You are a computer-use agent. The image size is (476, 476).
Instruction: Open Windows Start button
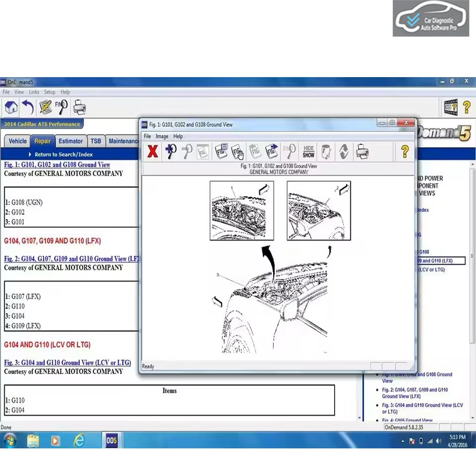[x=10, y=440]
